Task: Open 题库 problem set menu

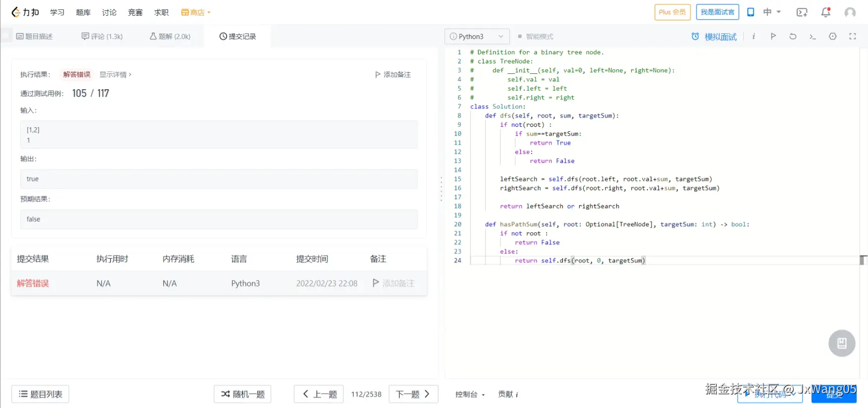Action: (83, 12)
